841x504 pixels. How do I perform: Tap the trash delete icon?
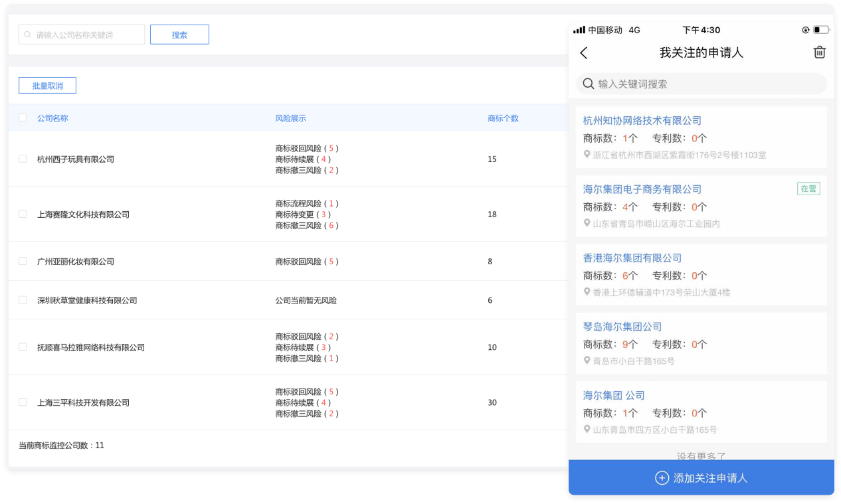click(x=820, y=52)
